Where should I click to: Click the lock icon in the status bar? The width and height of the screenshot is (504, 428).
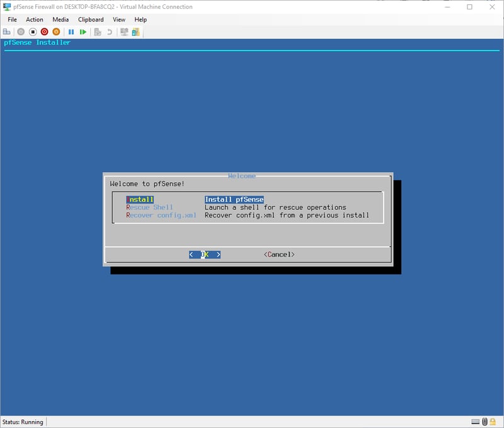coord(493,422)
